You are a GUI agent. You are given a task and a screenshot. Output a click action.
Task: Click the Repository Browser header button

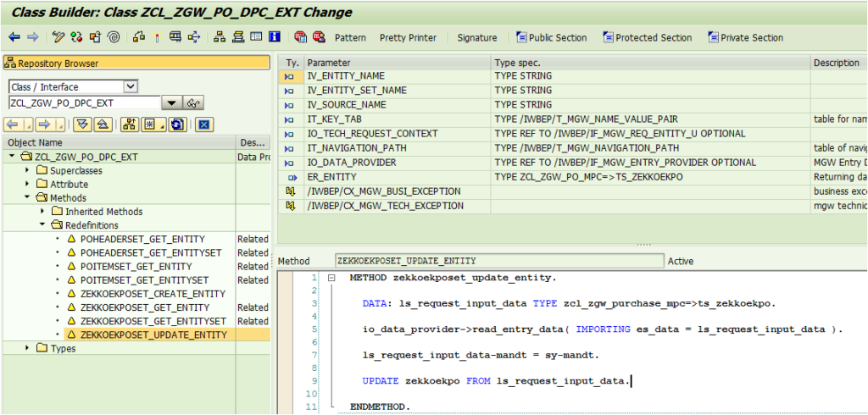point(136,63)
